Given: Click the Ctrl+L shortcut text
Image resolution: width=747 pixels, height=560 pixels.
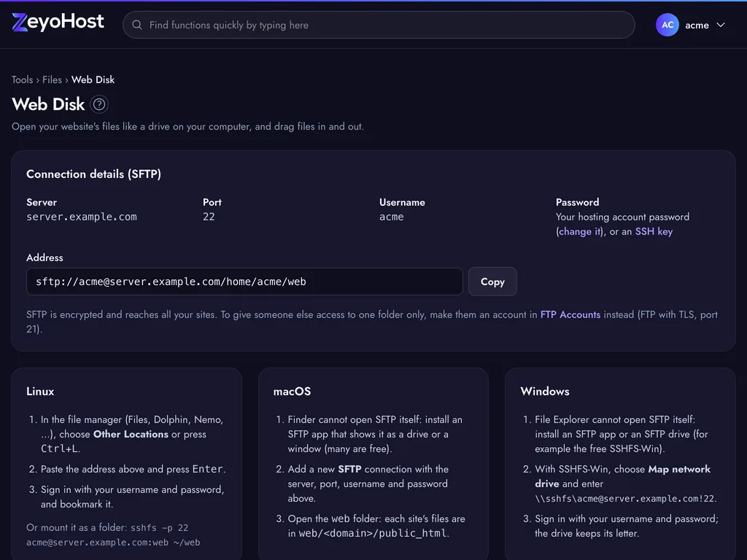Looking at the screenshot, I should (x=60, y=448).
